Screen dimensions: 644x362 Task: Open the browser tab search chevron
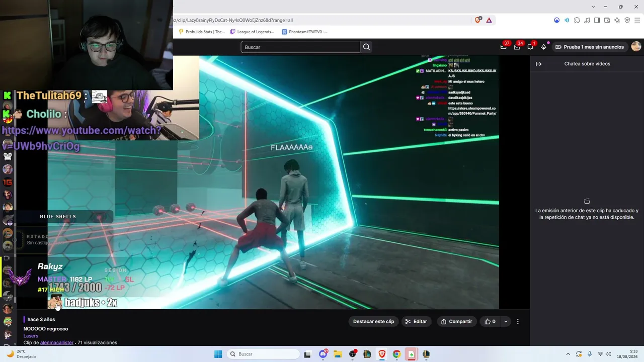[594, 7]
